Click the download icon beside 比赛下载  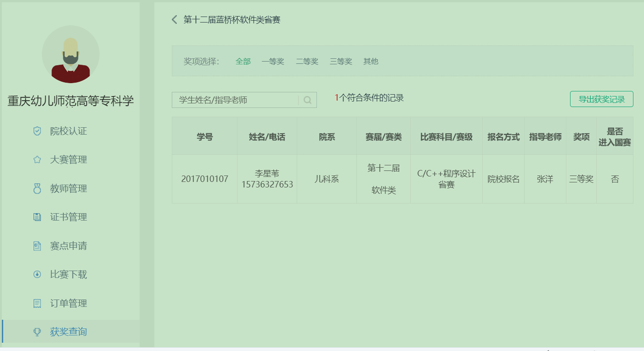[37, 275]
